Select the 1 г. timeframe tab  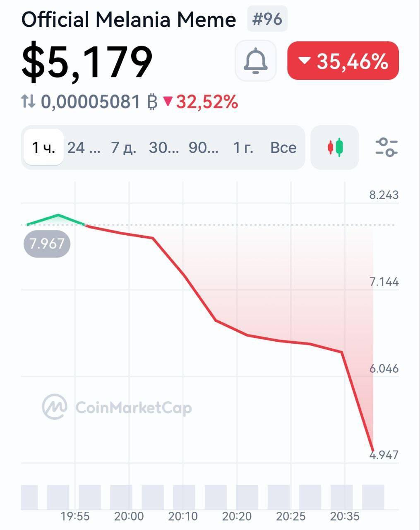tap(243, 147)
